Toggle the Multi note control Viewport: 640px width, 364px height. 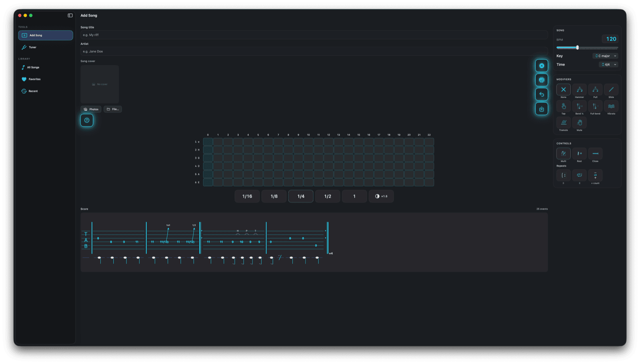563,153
